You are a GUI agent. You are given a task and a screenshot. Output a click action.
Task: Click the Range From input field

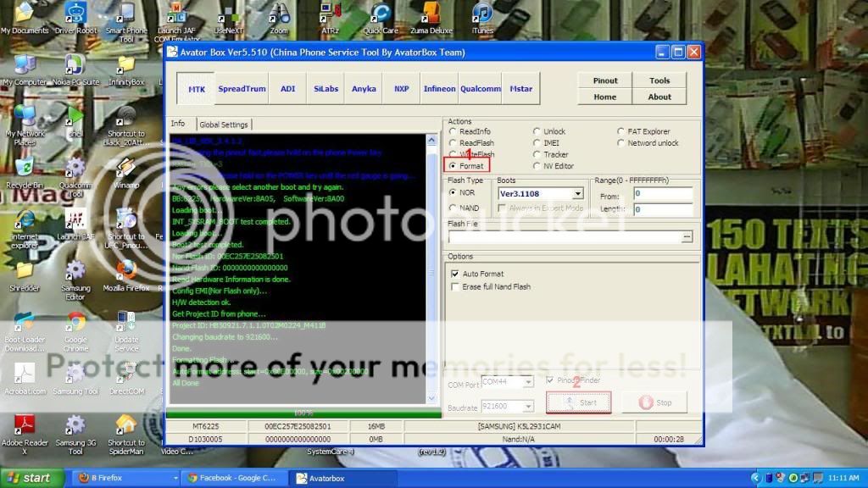point(662,194)
